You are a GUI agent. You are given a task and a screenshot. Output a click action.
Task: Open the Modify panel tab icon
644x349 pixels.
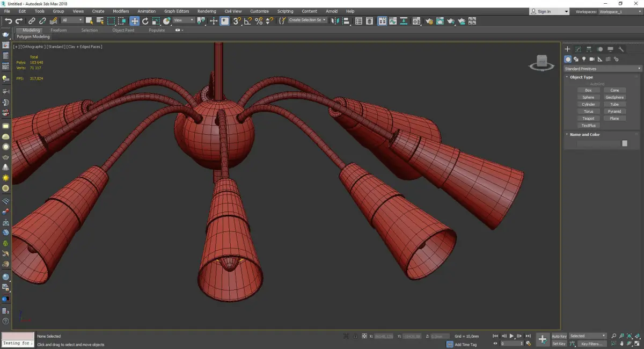[578, 49]
